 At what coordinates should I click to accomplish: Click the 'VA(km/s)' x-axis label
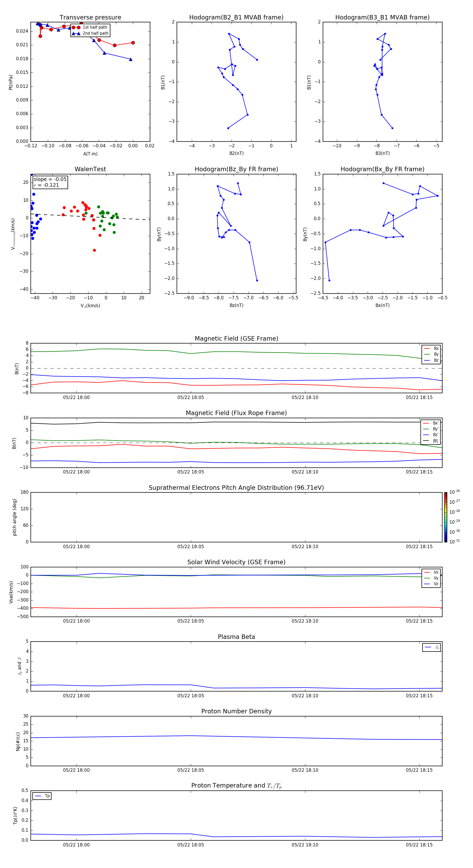pos(90,306)
